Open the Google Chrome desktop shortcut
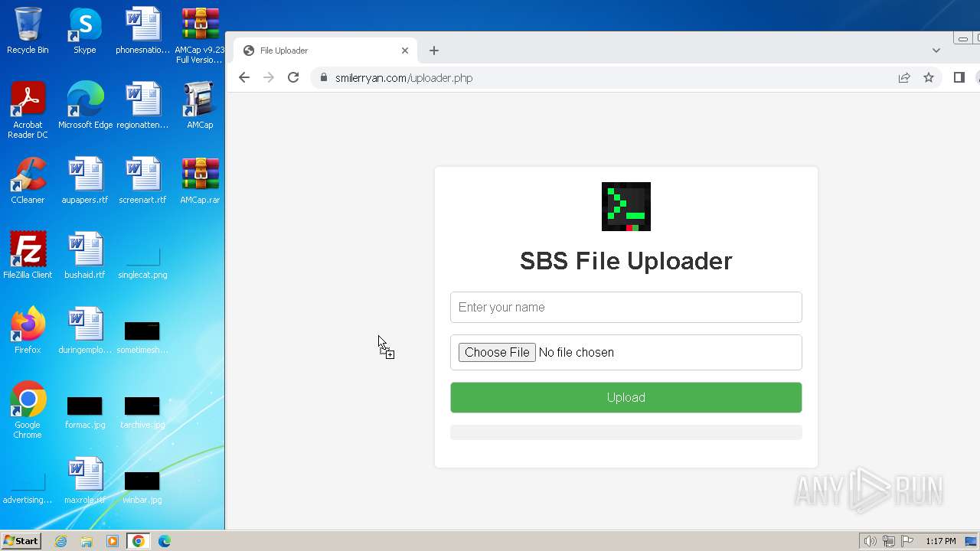Image resolution: width=980 pixels, height=551 pixels. [28, 410]
